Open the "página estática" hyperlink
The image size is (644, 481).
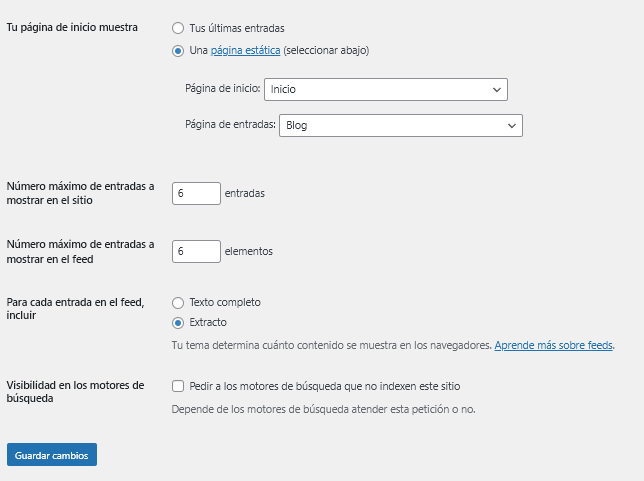245,50
